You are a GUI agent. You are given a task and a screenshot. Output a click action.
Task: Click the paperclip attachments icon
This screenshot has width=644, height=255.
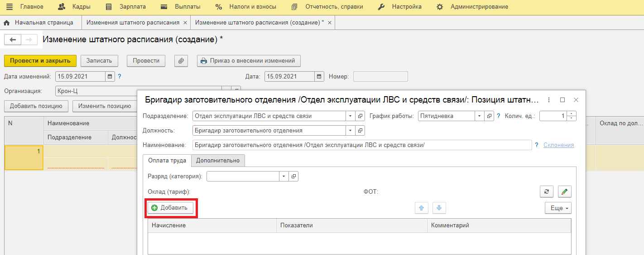181,61
